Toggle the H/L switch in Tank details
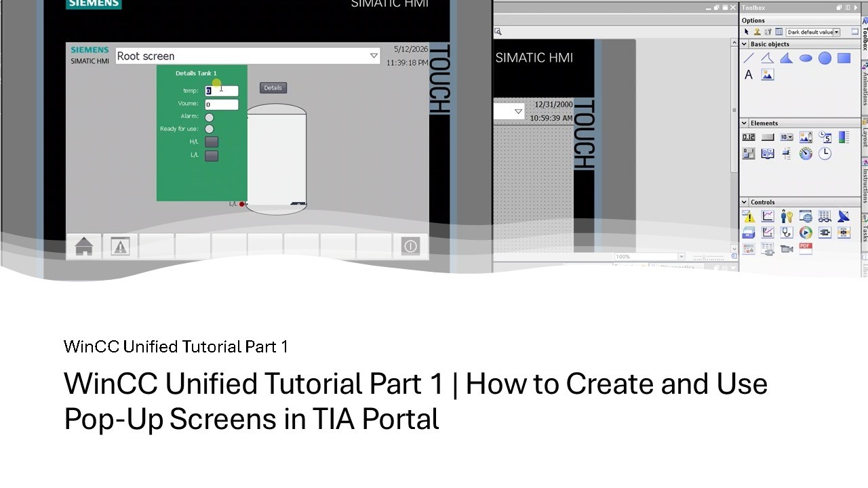This screenshot has width=868, height=488. pyautogui.click(x=212, y=142)
